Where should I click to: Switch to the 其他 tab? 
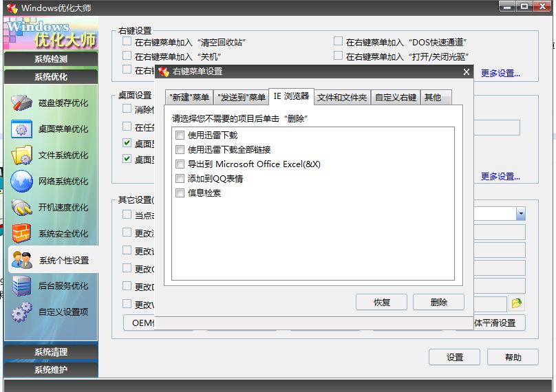point(436,98)
